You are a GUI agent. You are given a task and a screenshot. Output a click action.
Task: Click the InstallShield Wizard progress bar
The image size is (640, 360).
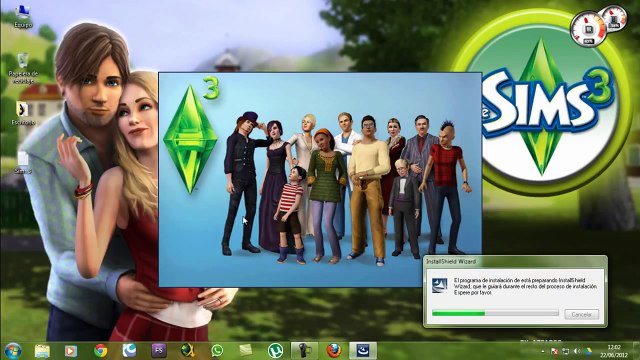[495, 313]
